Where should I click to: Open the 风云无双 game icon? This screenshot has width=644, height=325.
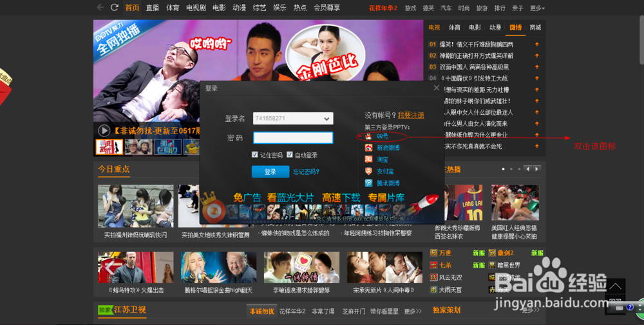coord(433,277)
